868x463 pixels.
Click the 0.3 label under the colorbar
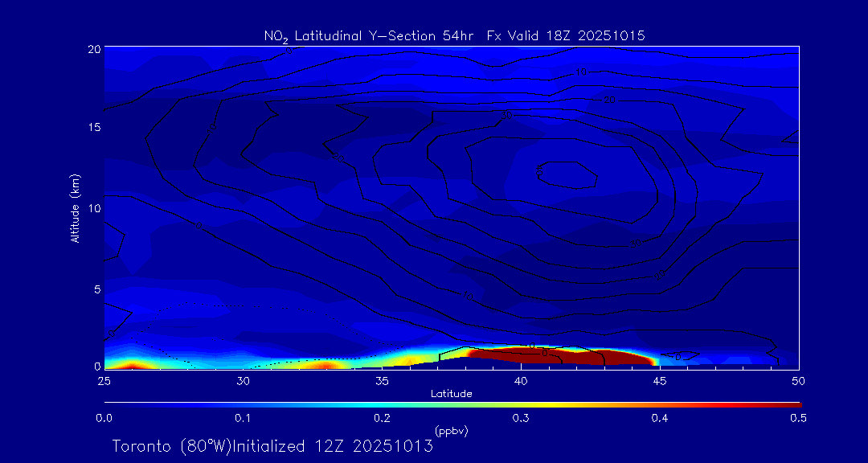(521, 418)
